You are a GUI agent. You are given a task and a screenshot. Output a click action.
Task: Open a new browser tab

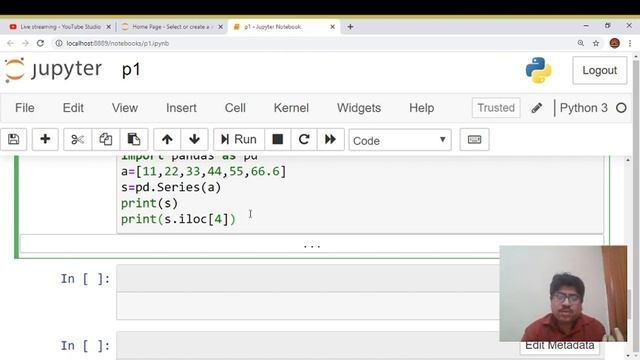(x=350, y=27)
